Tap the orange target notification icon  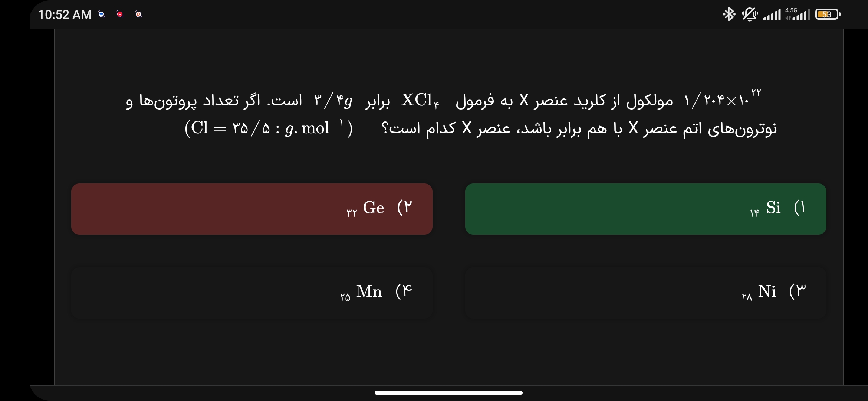click(x=138, y=14)
